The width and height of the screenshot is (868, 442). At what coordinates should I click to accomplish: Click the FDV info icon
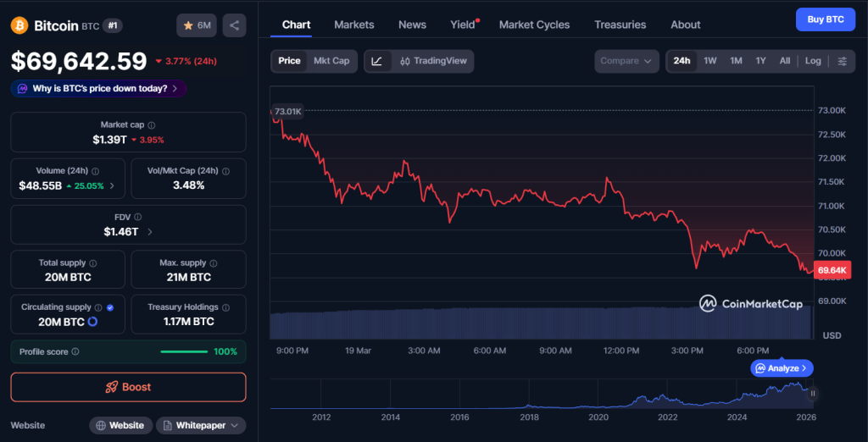click(x=137, y=217)
